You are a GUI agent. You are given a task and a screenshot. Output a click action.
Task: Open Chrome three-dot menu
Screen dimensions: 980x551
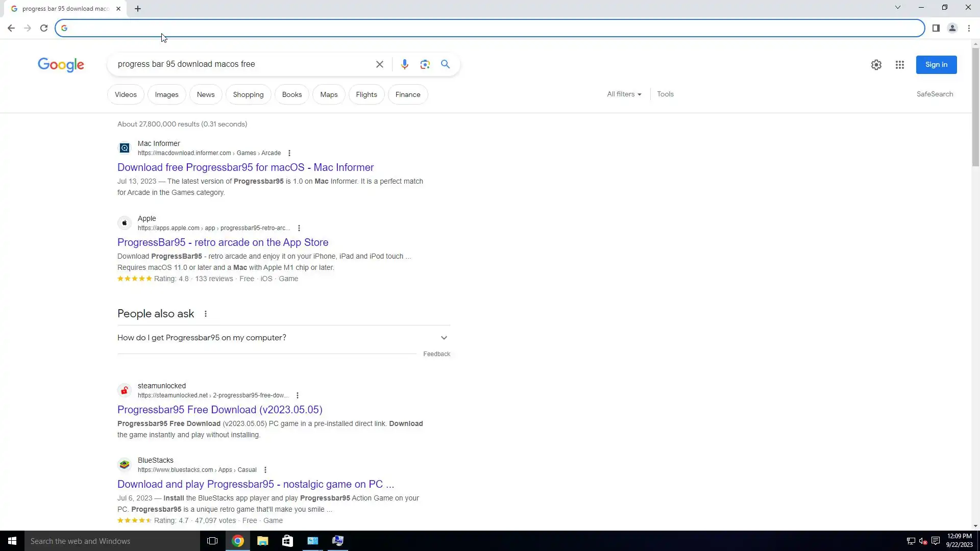(x=969, y=28)
